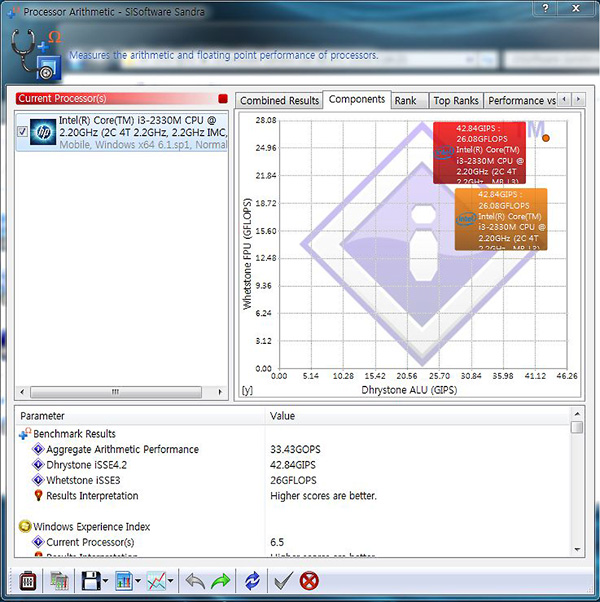Toggle the Intel Core i3-2330M processor checkbox
Screen dimensions: 600x602
[x=22, y=132]
